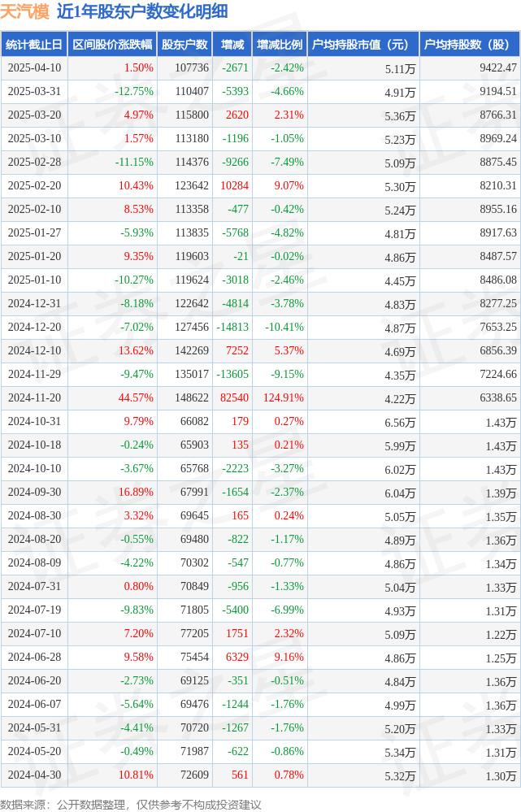Select the 9422.47 average shares cell
Screen dimensions: 521x812
click(497, 67)
